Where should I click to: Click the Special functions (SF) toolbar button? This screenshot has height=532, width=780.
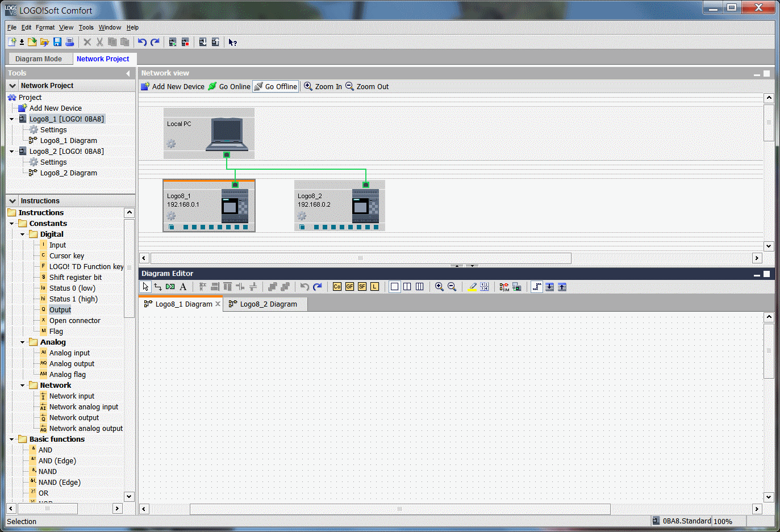pyautogui.click(x=362, y=287)
